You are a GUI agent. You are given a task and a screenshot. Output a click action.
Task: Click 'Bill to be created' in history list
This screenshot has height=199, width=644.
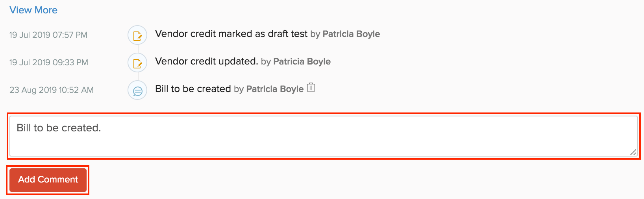pyautogui.click(x=193, y=89)
